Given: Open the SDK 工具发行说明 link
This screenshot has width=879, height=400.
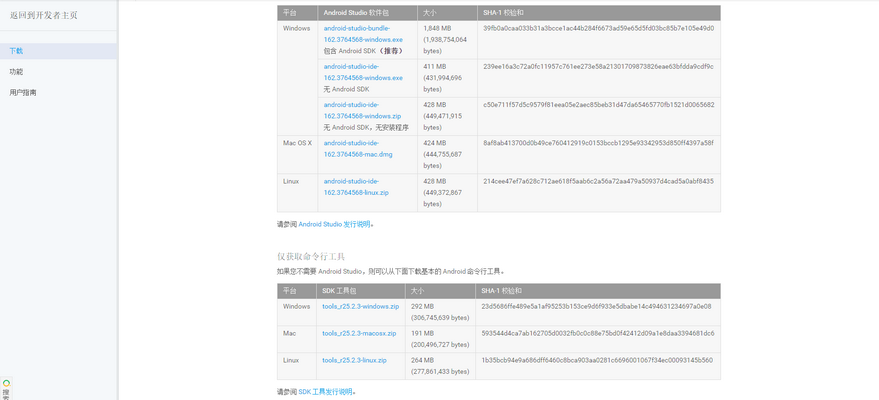Looking at the screenshot, I should tap(325, 392).
